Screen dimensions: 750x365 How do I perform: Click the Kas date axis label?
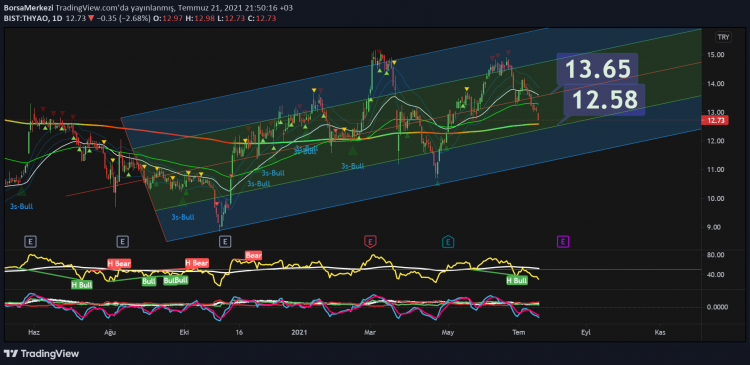click(x=660, y=332)
